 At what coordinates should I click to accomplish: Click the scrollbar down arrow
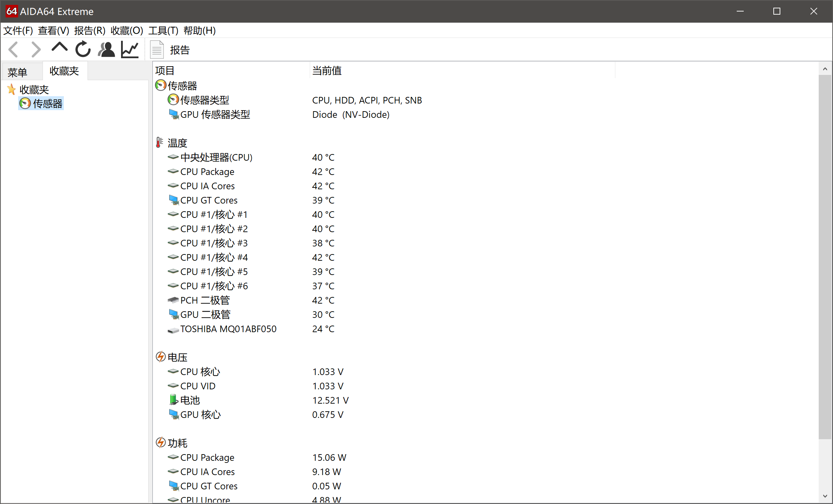pyautogui.click(x=825, y=496)
